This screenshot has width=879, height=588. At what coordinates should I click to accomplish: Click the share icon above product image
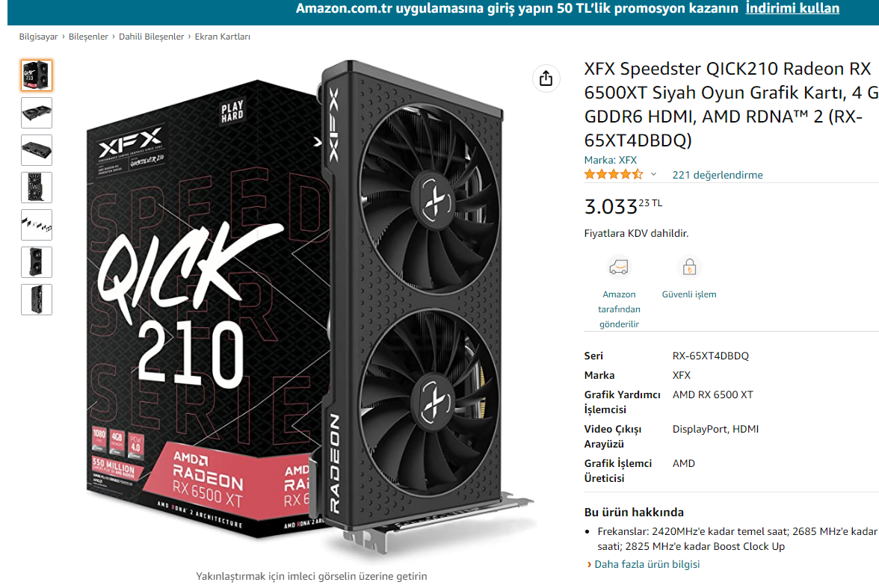[x=546, y=78]
